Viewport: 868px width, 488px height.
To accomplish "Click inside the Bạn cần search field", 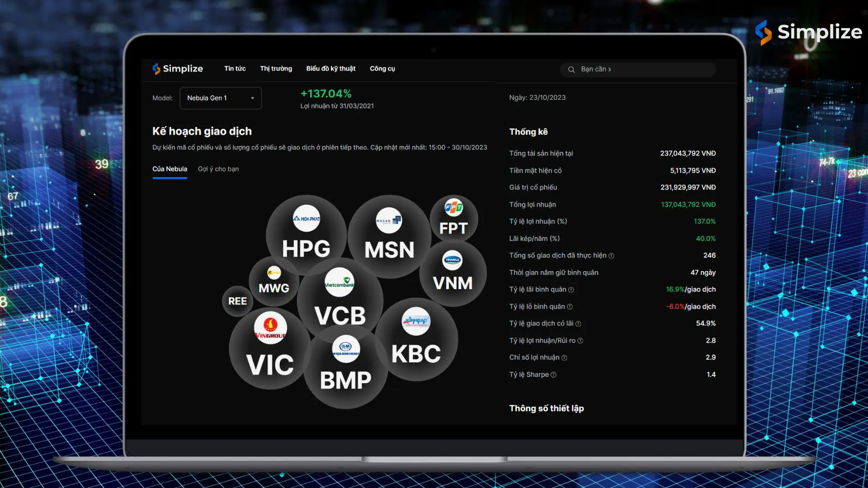I will (x=638, y=70).
